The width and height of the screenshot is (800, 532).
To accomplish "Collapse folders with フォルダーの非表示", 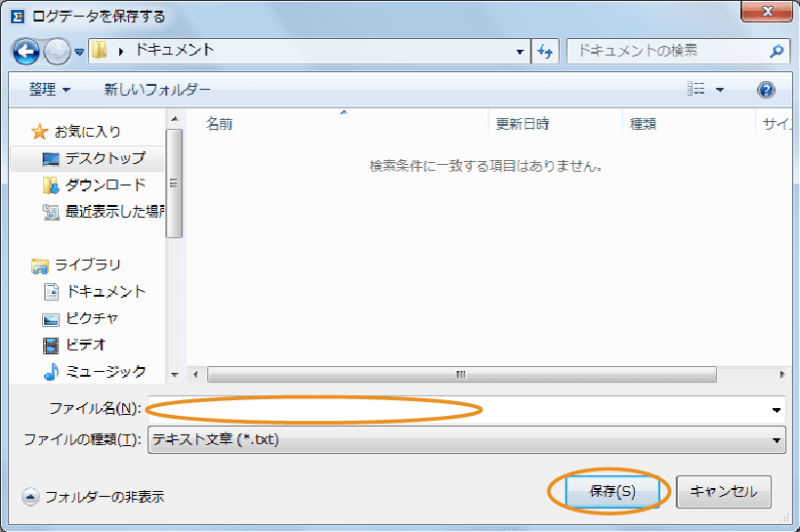I will coord(93,496).
